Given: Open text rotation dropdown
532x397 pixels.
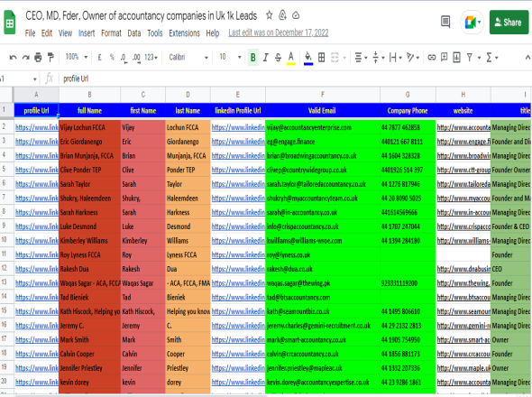Looking at the screenshot, I should 413,58.
